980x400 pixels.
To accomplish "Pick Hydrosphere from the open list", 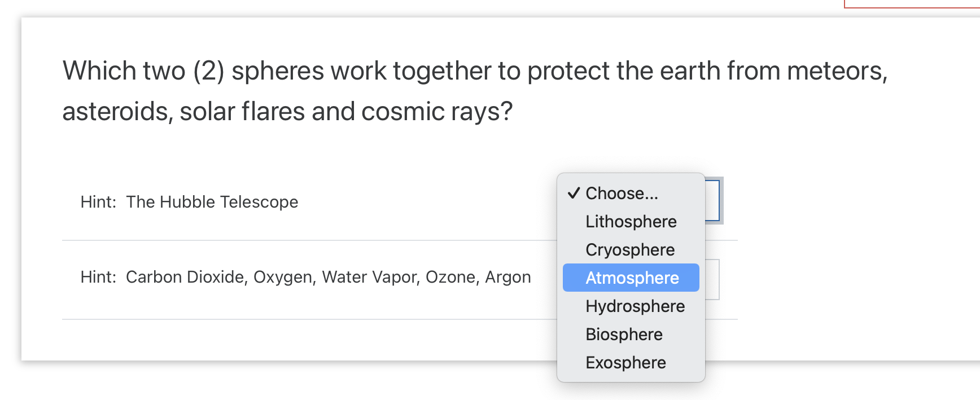I will pos(635,306).
